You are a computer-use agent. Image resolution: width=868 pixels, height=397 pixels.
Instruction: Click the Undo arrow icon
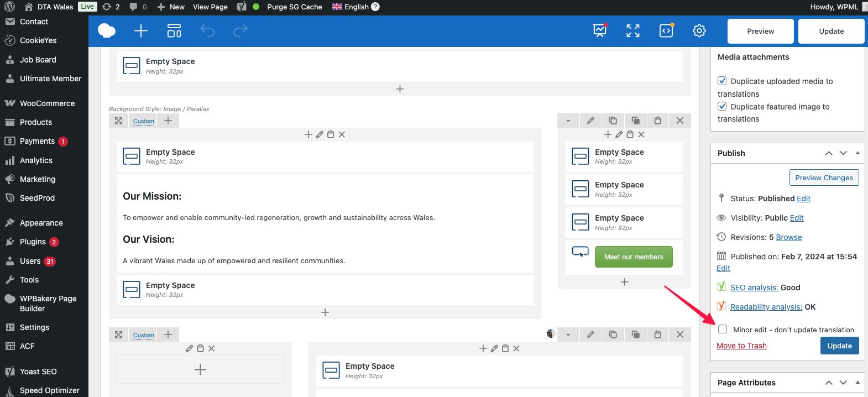click(x=207, y=31)
